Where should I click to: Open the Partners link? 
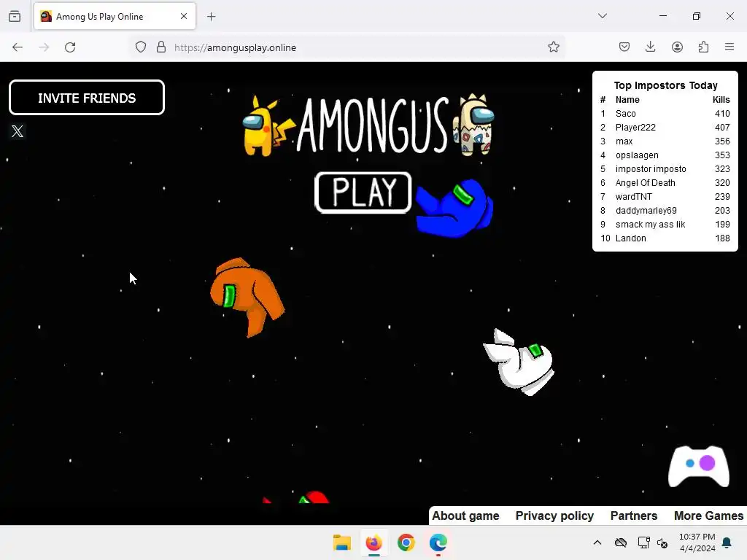point(634,516)
